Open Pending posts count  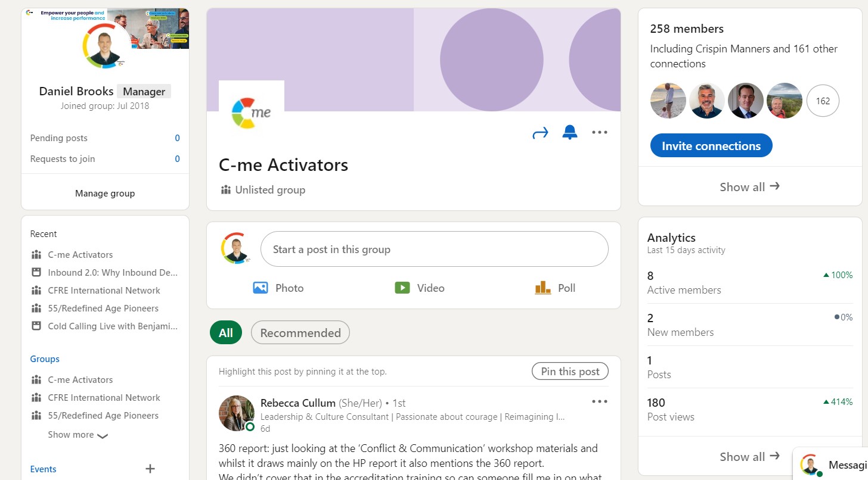pos(177,138)
